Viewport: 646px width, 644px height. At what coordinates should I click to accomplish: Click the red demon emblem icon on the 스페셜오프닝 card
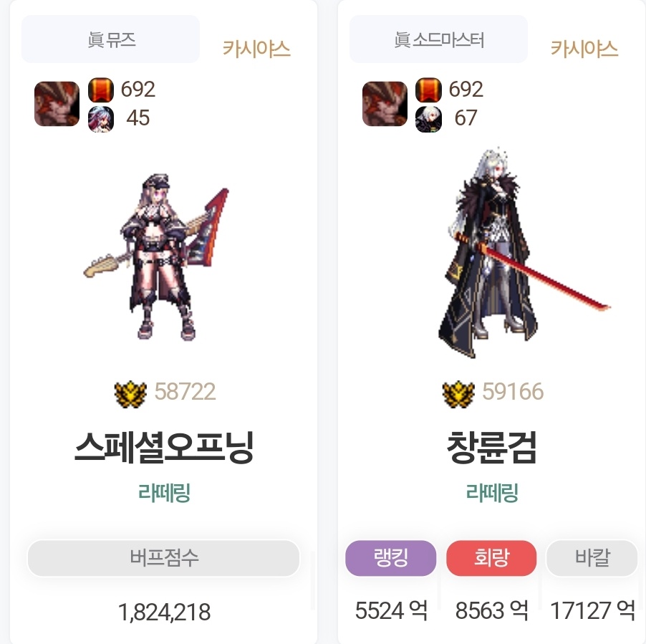point(57,104)
